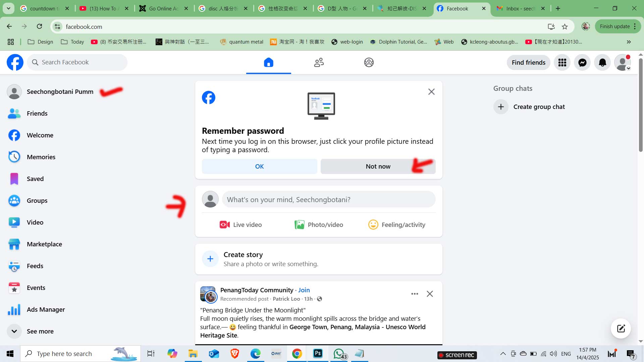Open the Friends tab in top navigation
The width and height of the screenshot is (644, 362).
coord(319,62)
